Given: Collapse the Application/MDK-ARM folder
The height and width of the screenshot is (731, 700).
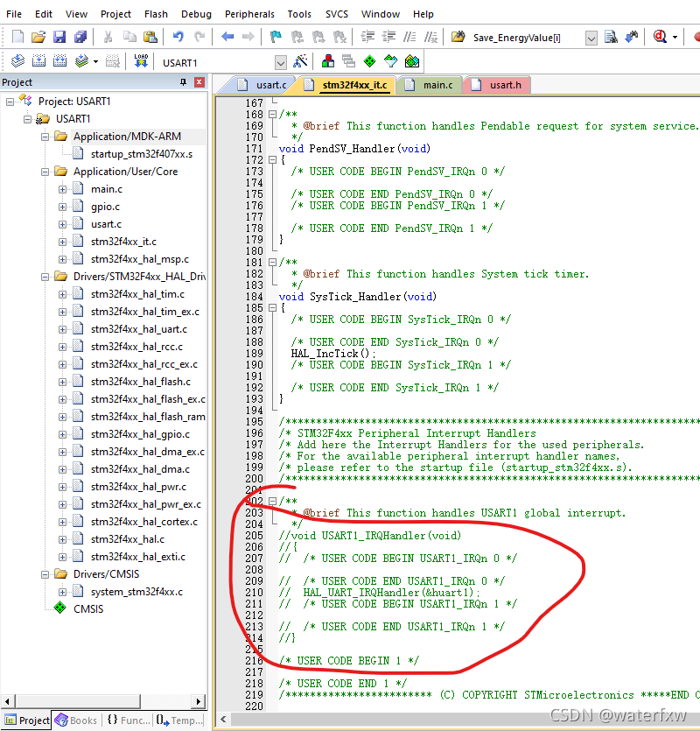Looking at the screenshot, I should pos(45,137).
